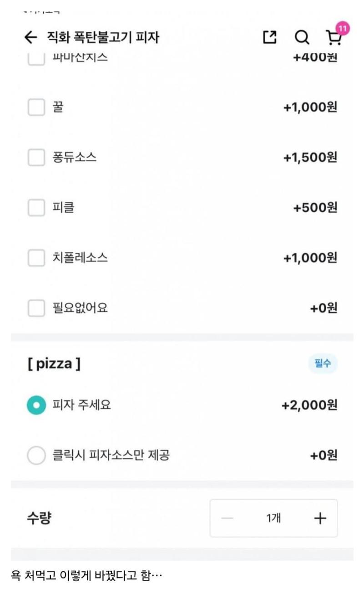Tap the +2,000원 price label

(x=309, y=405)
